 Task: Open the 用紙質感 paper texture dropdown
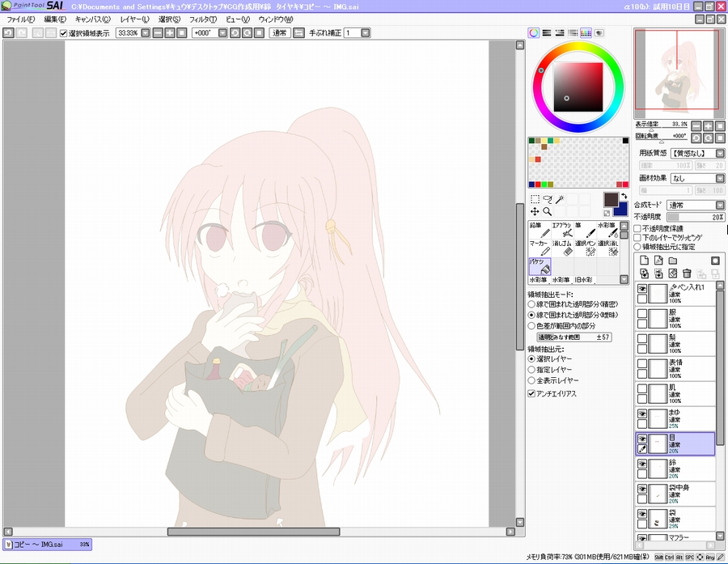tap(720, 153)
